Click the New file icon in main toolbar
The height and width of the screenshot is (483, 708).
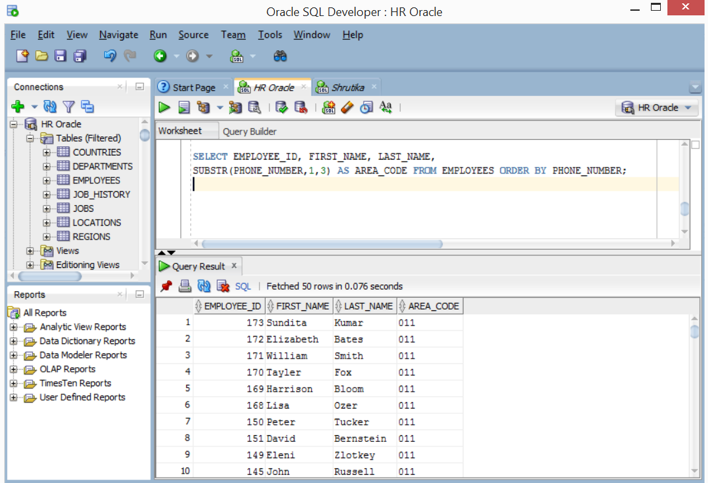click(22, 56)
